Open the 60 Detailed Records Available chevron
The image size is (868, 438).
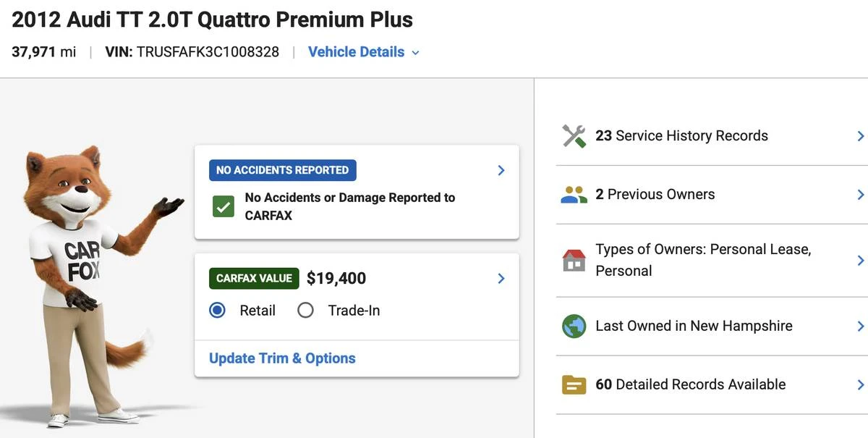pos(860,384)
